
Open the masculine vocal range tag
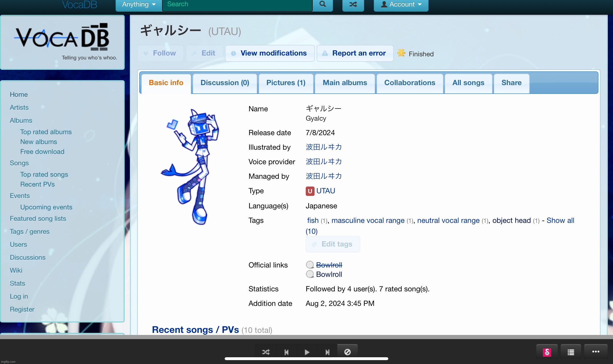(x=368, y=221)
